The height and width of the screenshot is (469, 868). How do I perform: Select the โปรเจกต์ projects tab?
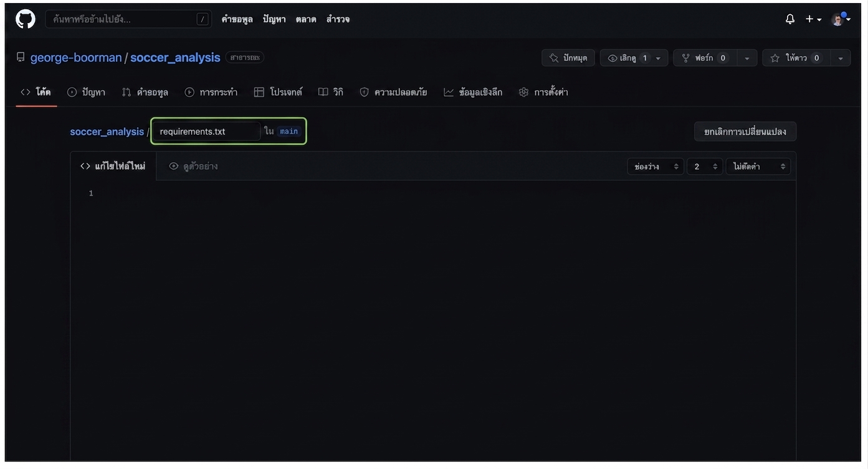278,92
